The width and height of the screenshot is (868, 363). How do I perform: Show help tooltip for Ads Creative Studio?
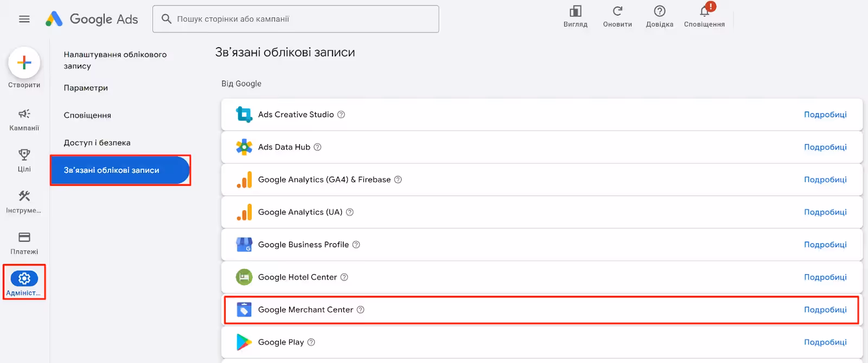click(x=341, y=114)
